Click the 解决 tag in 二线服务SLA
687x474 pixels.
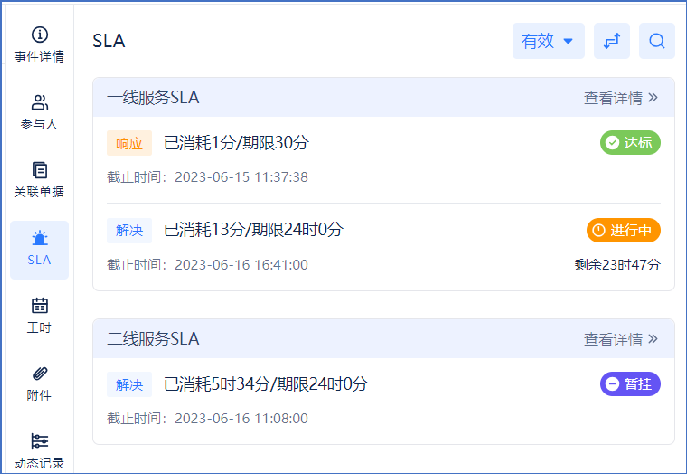click(129, 384)
